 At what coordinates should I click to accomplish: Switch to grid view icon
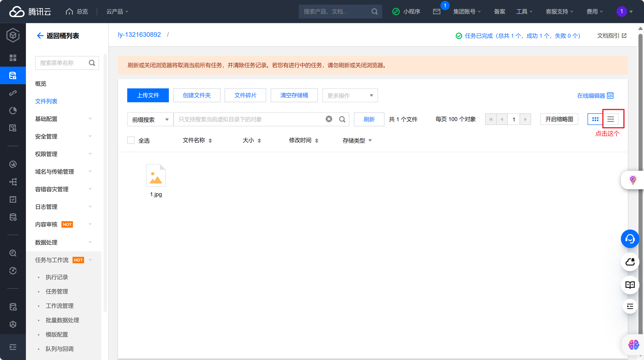(595, 119)
